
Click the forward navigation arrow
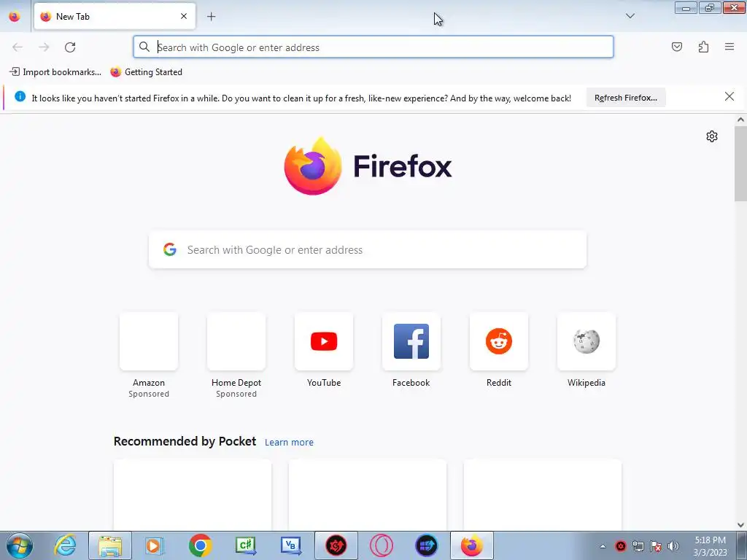click(44, 47)
